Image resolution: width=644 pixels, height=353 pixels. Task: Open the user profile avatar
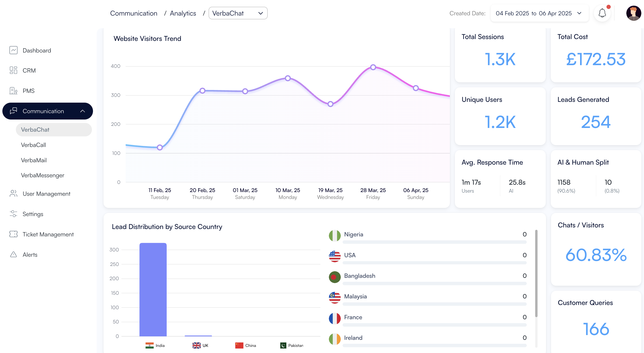633,13
